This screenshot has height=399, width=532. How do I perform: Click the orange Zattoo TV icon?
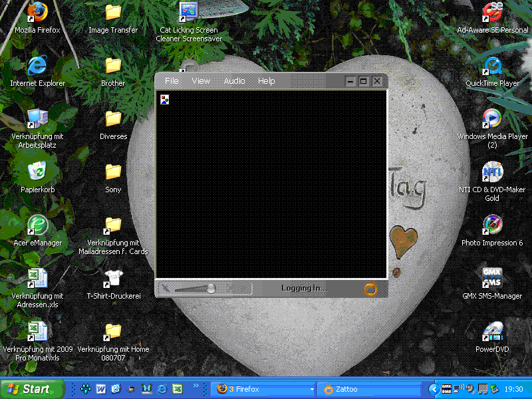point(370,288)
